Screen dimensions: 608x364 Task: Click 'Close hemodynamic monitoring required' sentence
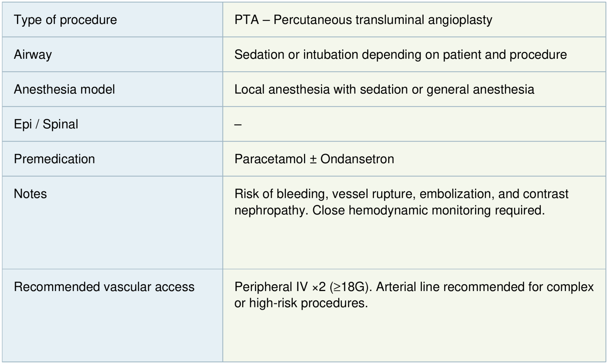[429, 210]
